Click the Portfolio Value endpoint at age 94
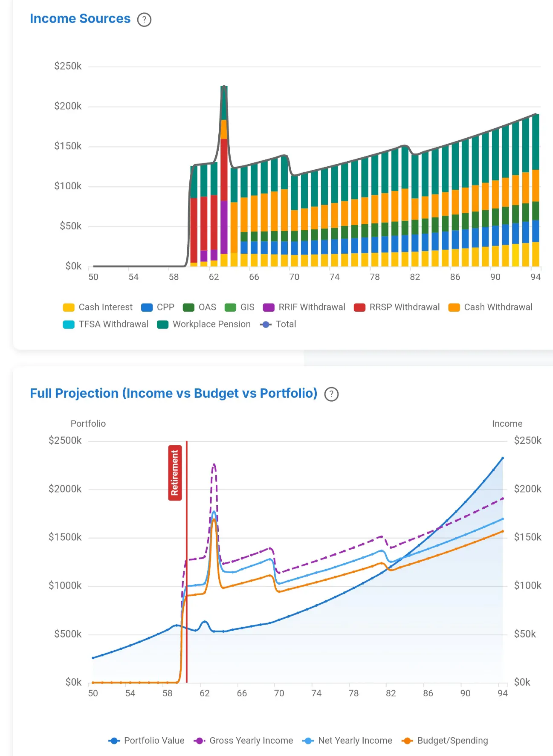This screenshot has width=553, height=756. pos(503,458)
